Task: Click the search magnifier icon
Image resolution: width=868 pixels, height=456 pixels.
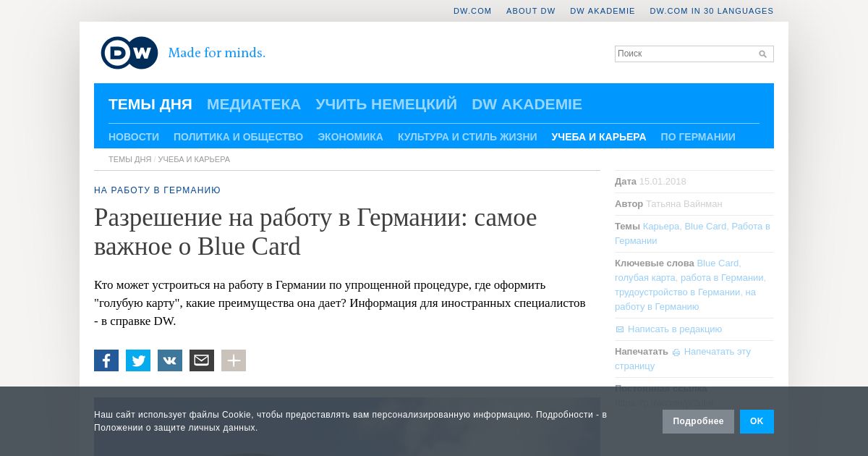Action: [762, 54]
